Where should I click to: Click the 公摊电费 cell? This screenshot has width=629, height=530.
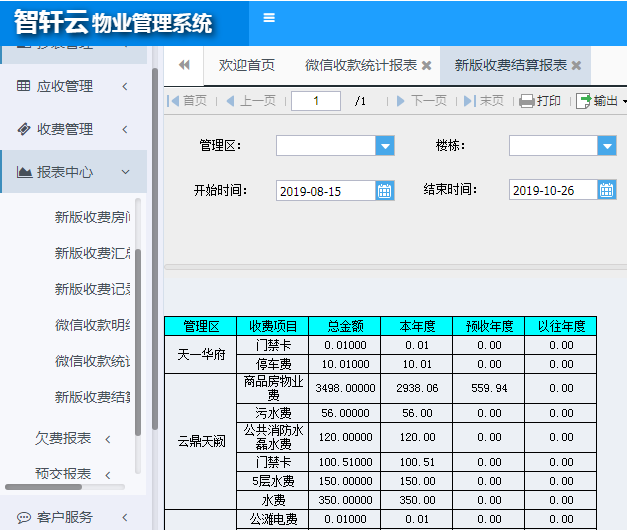pyautogui.click(x=273, y=520)
